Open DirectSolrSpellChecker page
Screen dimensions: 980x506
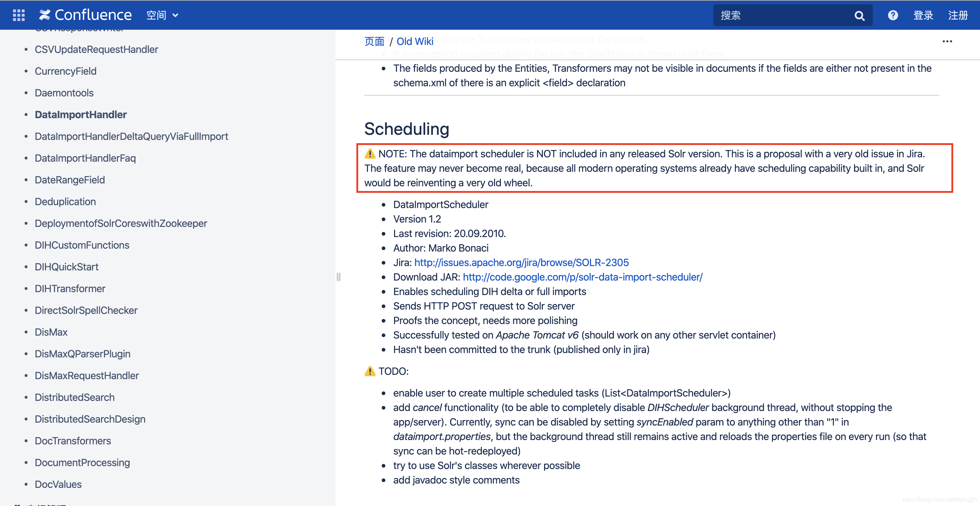tap(86, 310)
